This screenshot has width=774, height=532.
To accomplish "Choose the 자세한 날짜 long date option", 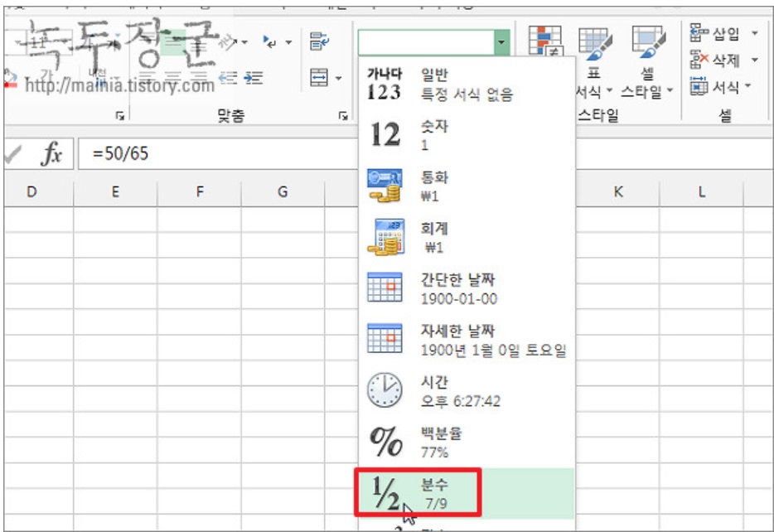I will click(467, 340).
